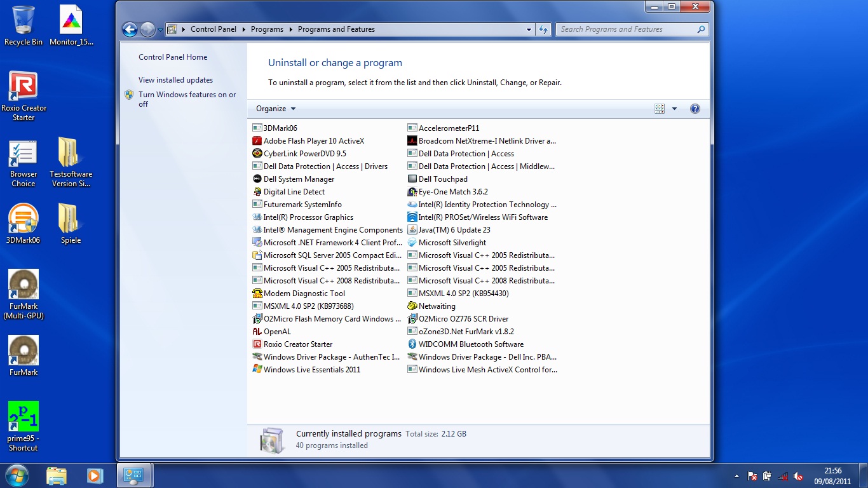Screen dimensions: 868x488
Task: Click the network signal tray icon
Action: (x=783, y=476)
